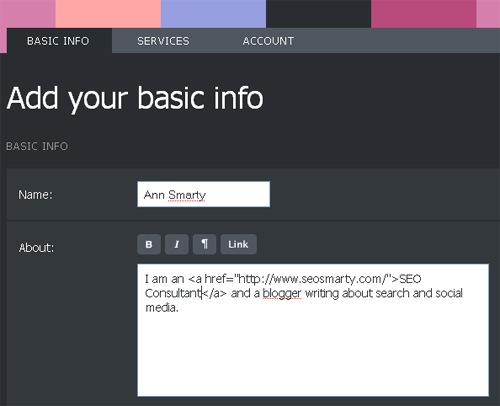Insert paragraph with the pilcrow button

click(204, 244)
